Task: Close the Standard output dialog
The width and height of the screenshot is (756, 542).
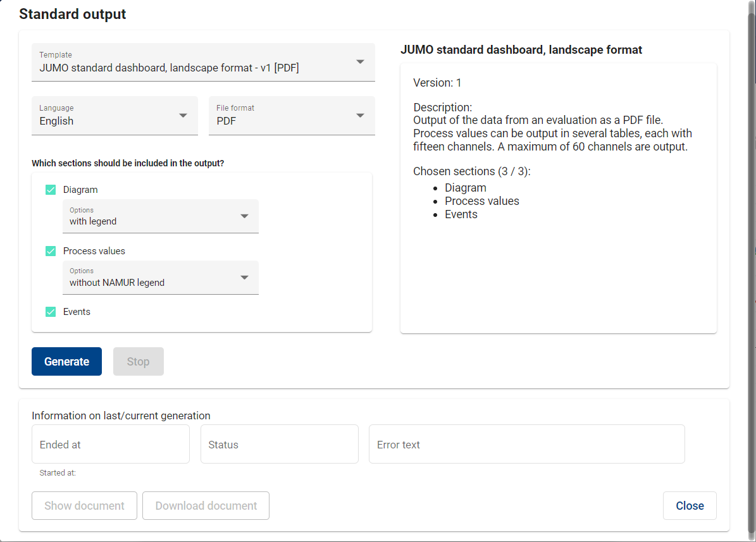Action: click(689, 506)
